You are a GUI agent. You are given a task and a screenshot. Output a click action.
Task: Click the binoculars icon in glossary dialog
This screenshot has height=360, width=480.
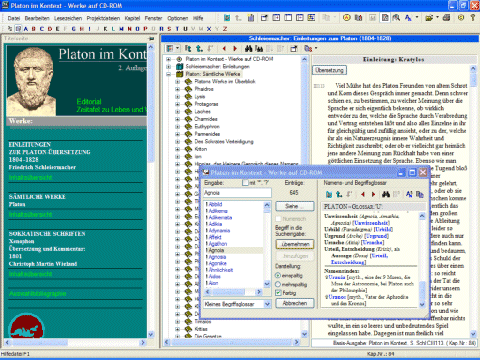pyautogui.click(x=386, y=194)
